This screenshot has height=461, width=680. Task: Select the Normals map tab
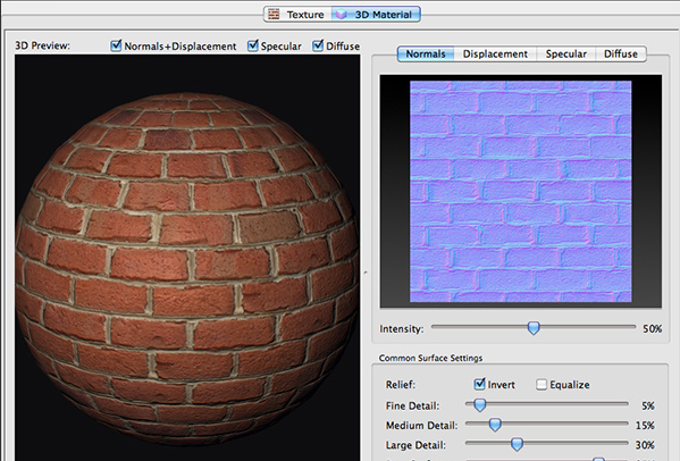tap(426, 54)
